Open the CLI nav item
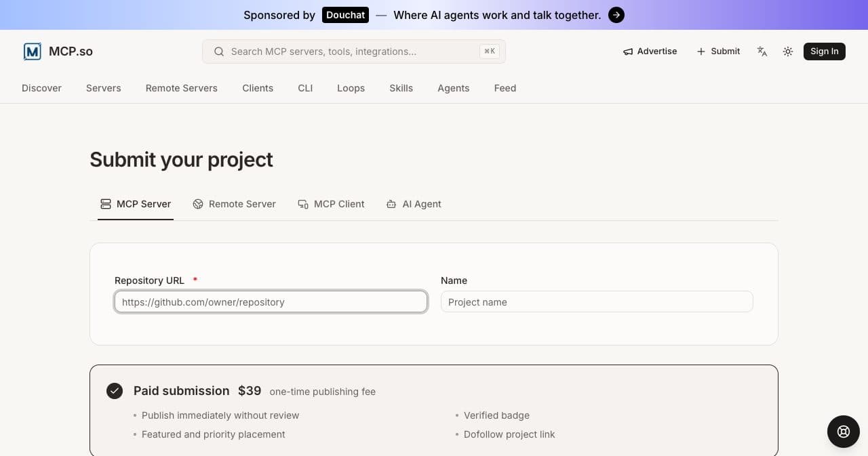868x456 pixels. point(305,88)
